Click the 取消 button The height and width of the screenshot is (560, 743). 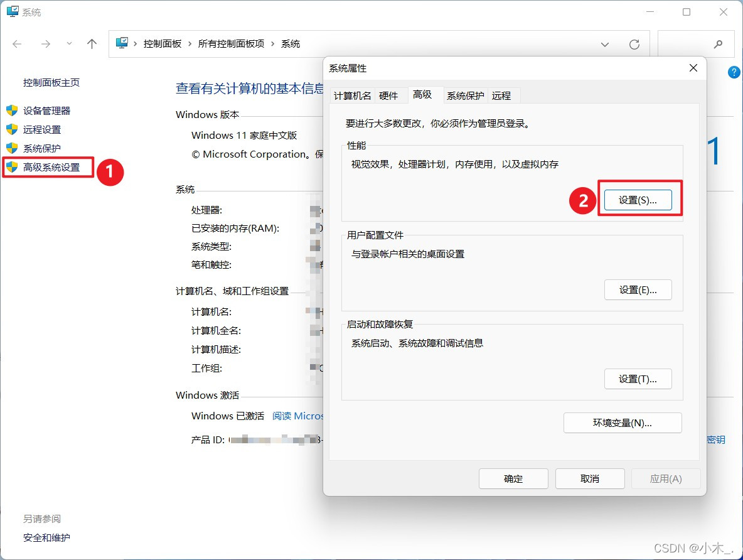click(x=590, y=479)
